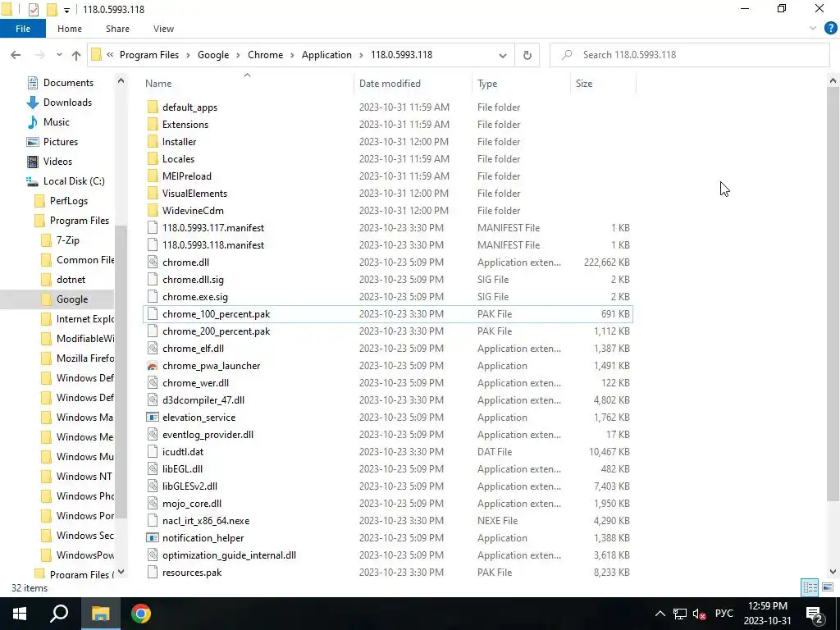Image resolution: width=840 pixels, height=630 pixels.
Task: Open the notification center icon
Action: (x=815, y=614)
